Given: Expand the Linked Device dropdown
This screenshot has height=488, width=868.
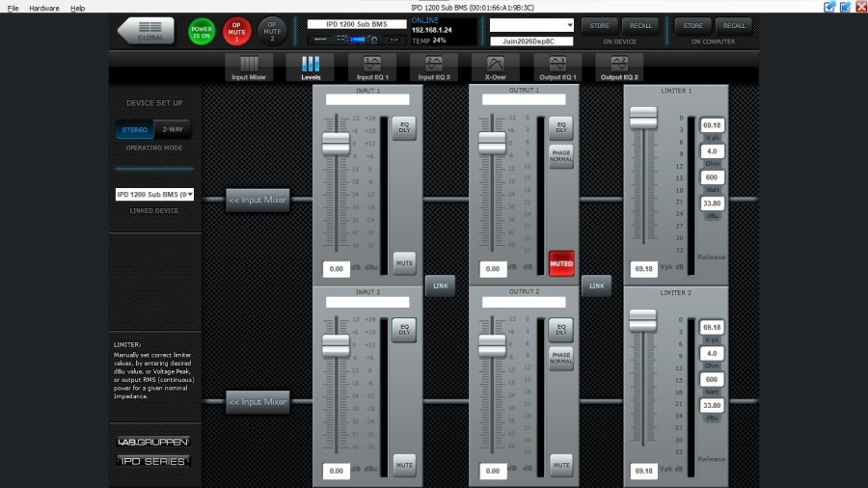Looking at the screenshot, I should (x=154, y=194).
